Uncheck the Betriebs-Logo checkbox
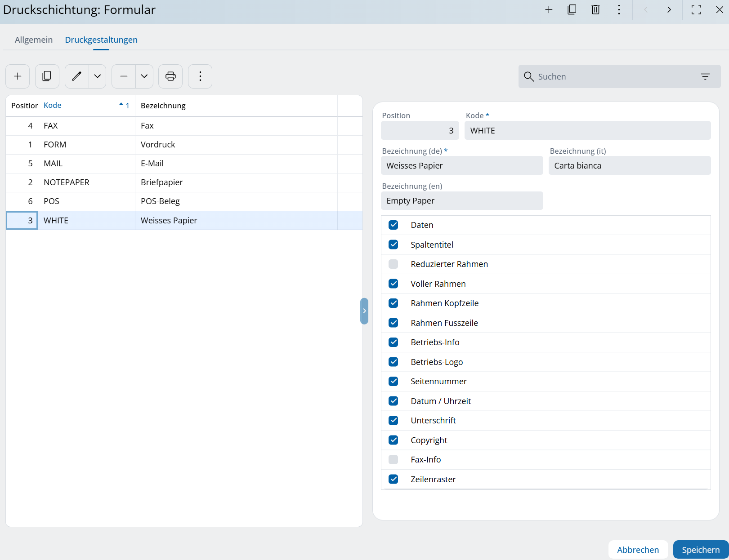 point(394,362)
